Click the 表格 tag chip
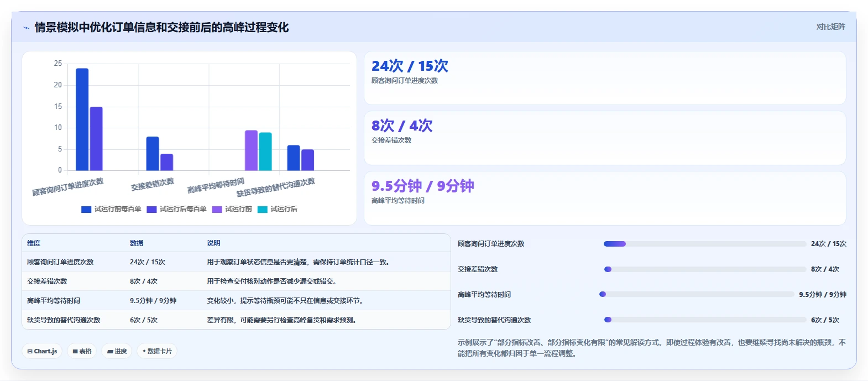The height and width of the screenshot is (381, 868). pyautogui.click(x=82, y=351)
